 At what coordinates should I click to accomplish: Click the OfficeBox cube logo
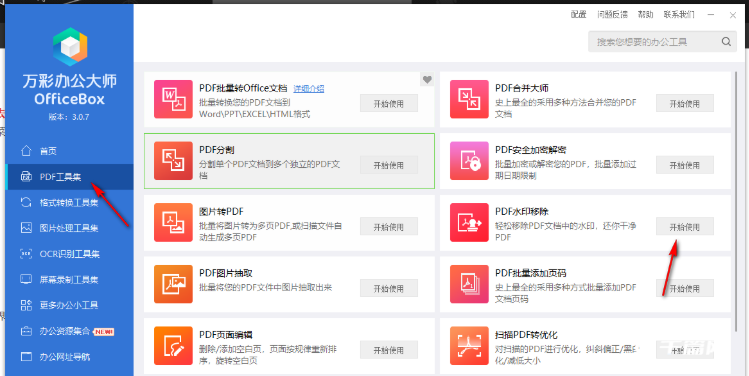tap(70, 47)
